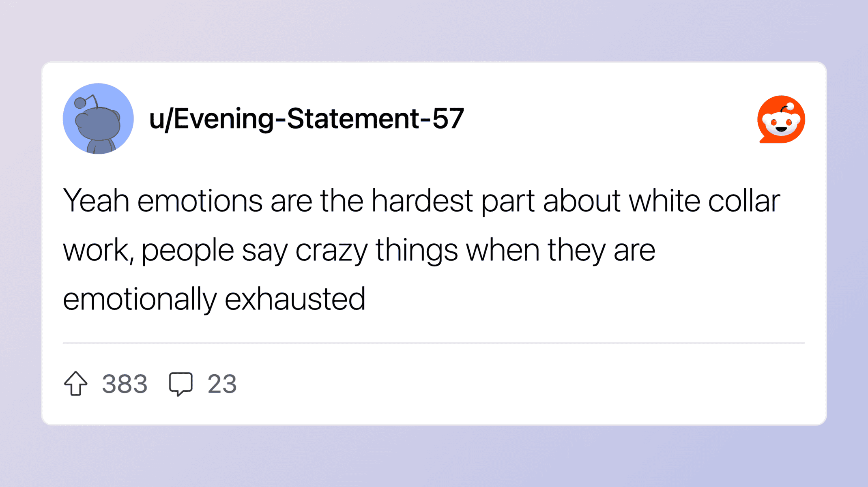Click the purple background below the card
The width and height of the screenshot is (868, 487).
coord(433,456)
